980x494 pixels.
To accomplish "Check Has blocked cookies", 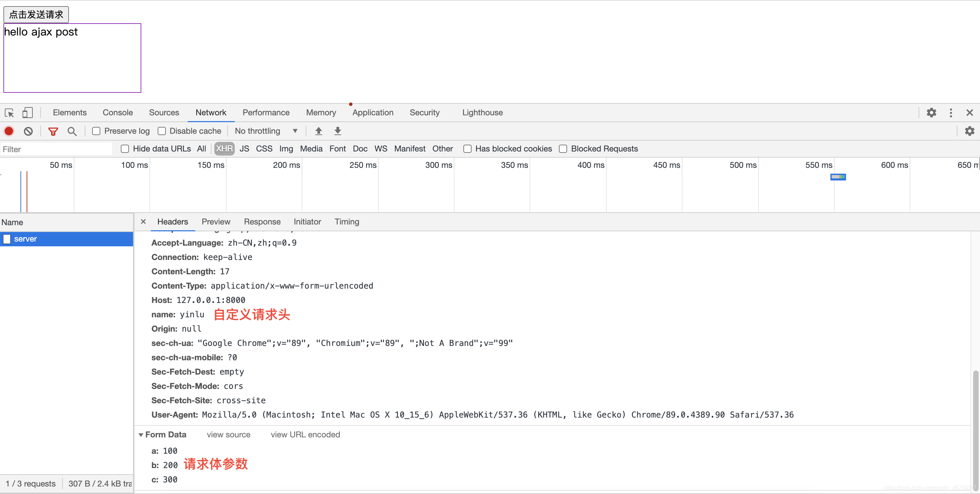I will coord(467,149).
